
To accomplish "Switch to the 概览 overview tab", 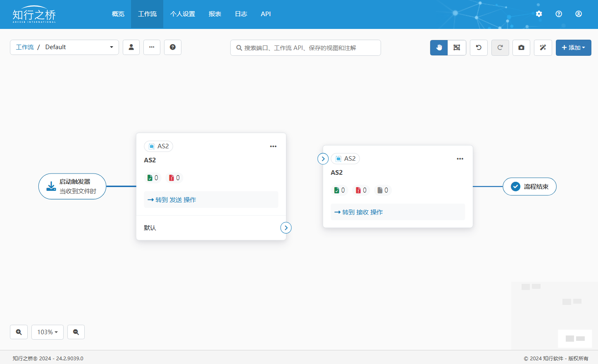I will 118,14.
